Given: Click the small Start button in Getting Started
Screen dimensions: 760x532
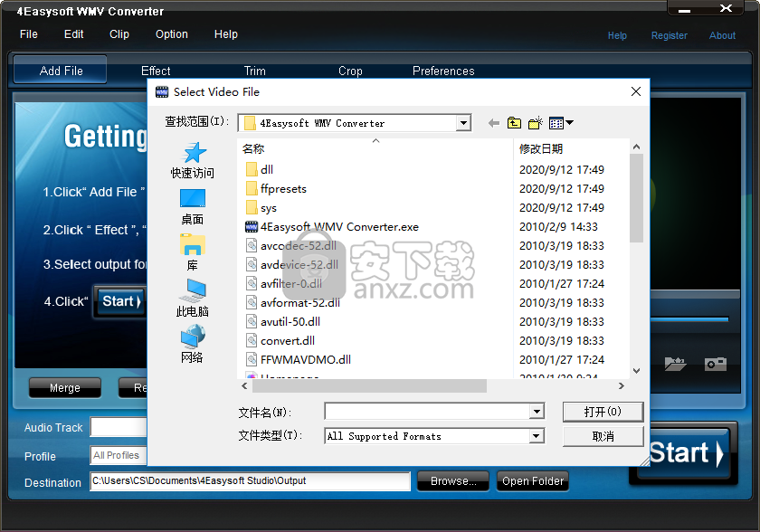Looking at the screenshot, I should click(x=120, y=302).
